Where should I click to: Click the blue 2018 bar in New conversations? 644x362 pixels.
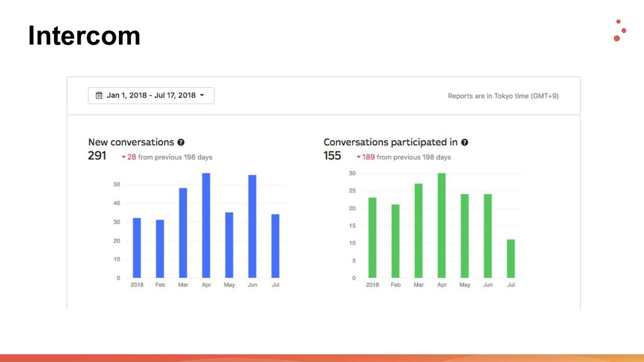136,248
